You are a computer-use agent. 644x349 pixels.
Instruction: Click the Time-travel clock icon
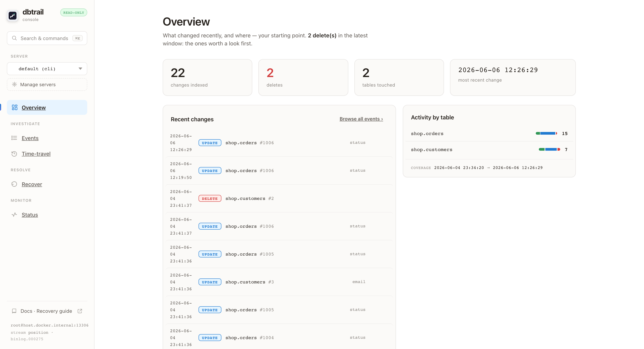click(14, 154)
